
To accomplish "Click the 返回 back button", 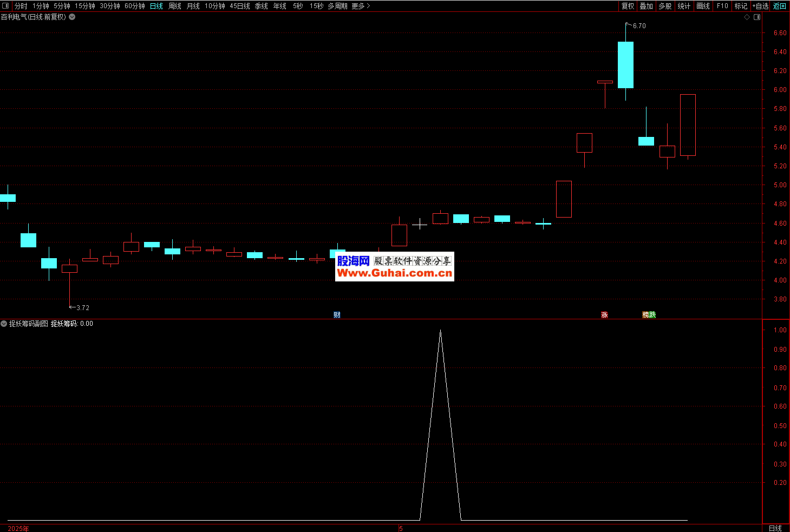I will pyautogui.click(x=780, y=6).
